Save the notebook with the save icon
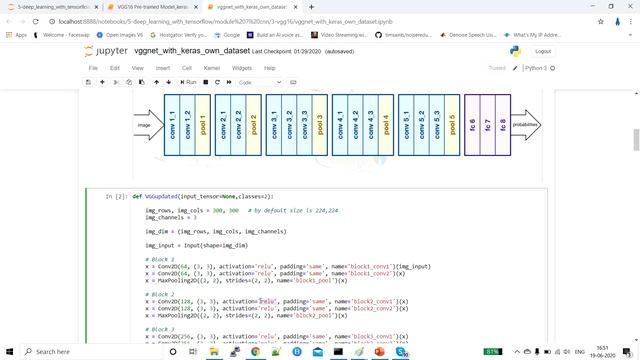The width and height of the screenshot is (640, 360). [88, 82]
